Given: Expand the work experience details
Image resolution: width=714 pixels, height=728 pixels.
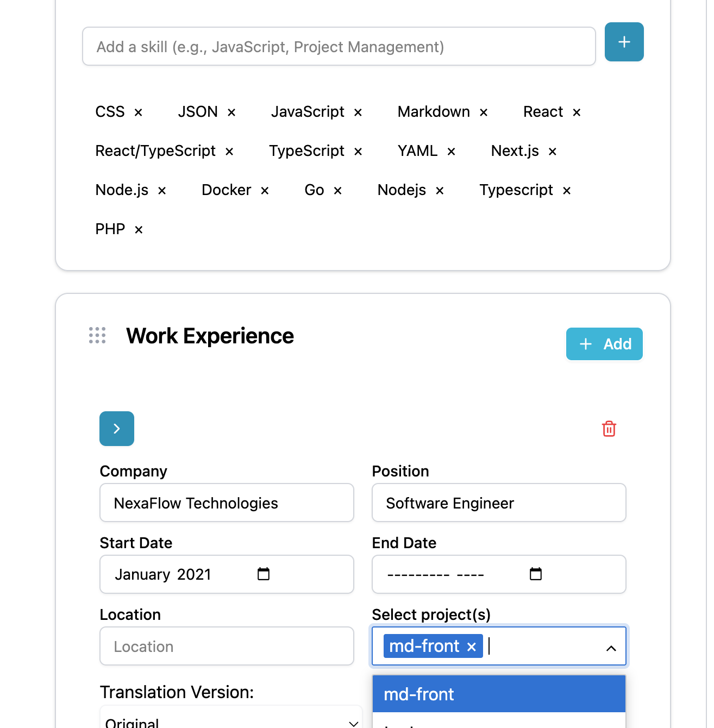Looking at the screenshot, I should 116,429.
